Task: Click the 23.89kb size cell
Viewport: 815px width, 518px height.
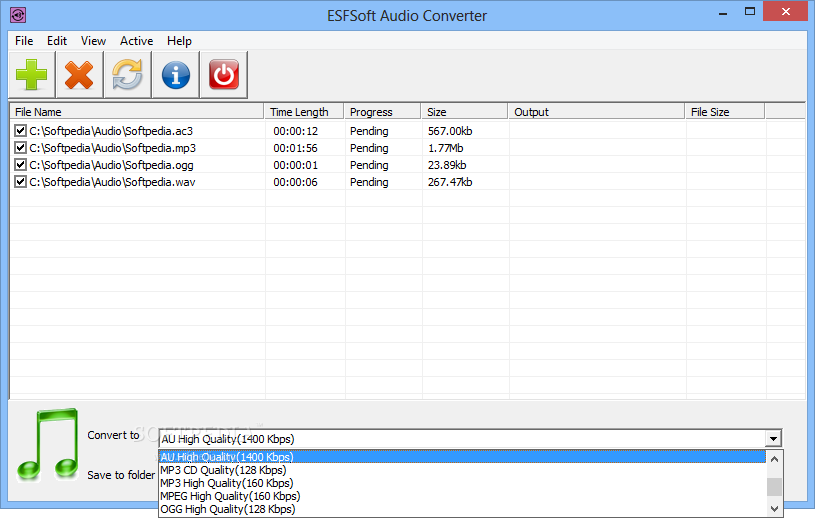Action: (447, 165)
